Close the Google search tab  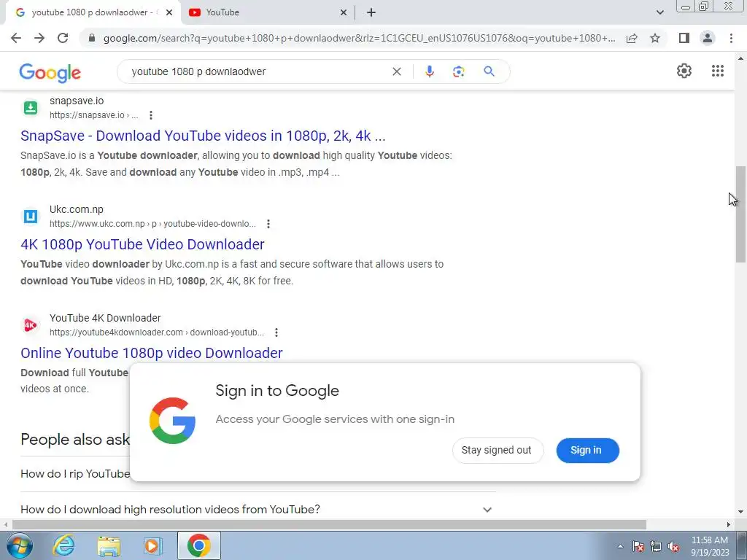coord(169,12)
